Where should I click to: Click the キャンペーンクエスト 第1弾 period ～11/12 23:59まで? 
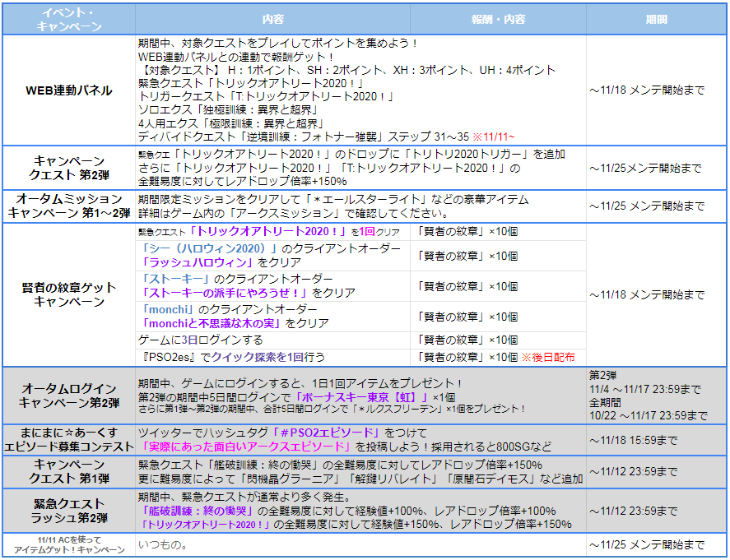pyautogui.click(x=633, y=472)
